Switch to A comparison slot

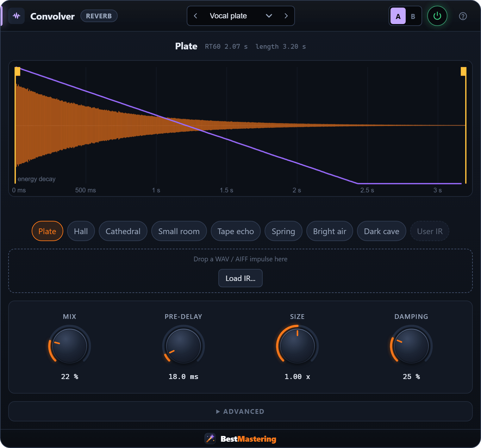point(398,16)
